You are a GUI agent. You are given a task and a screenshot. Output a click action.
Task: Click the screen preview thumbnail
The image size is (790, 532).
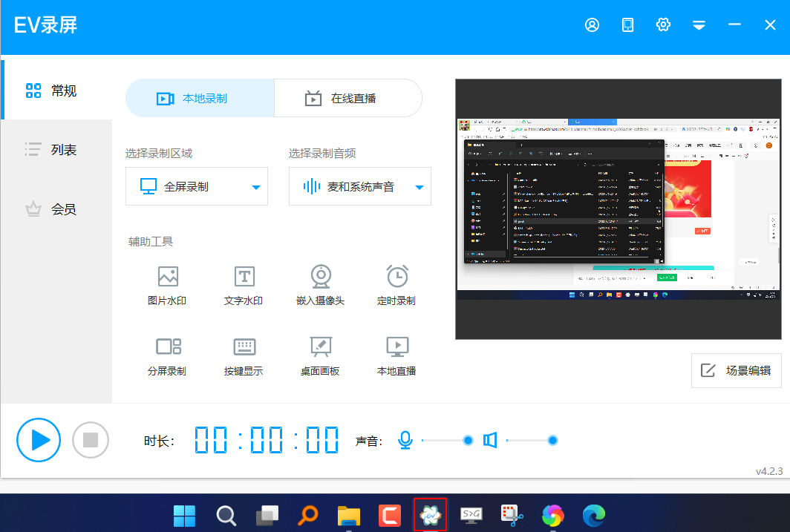(x=618, y=209)
